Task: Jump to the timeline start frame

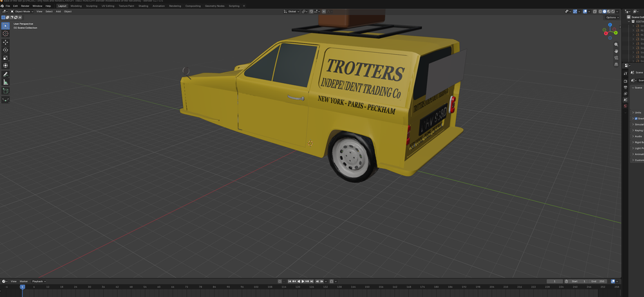Action: (290, 282)
